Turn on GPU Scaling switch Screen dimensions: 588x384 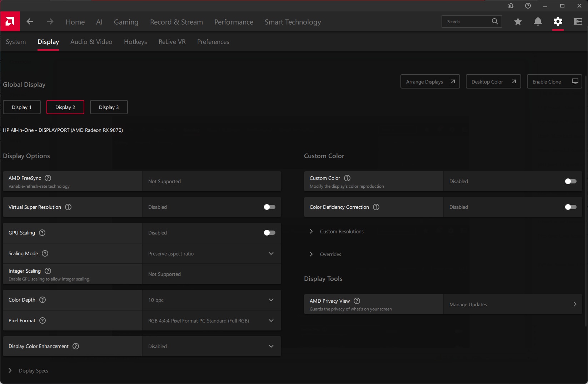coord(269,233)
